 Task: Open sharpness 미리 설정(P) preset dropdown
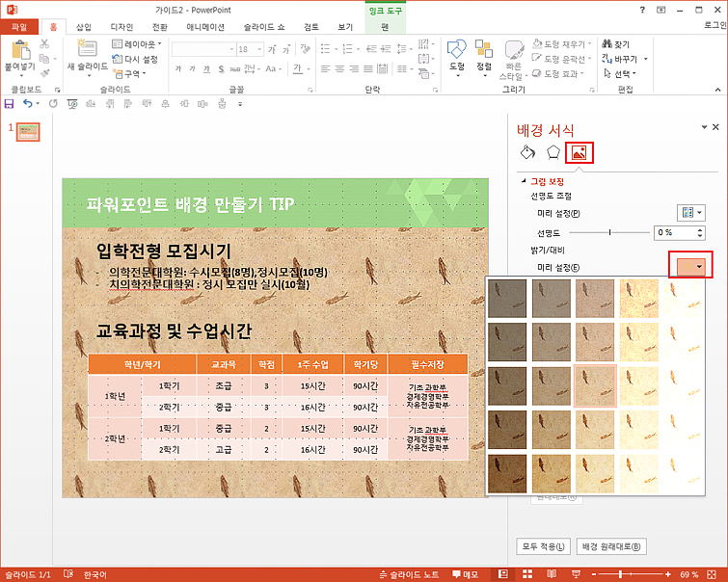[690, 213]
